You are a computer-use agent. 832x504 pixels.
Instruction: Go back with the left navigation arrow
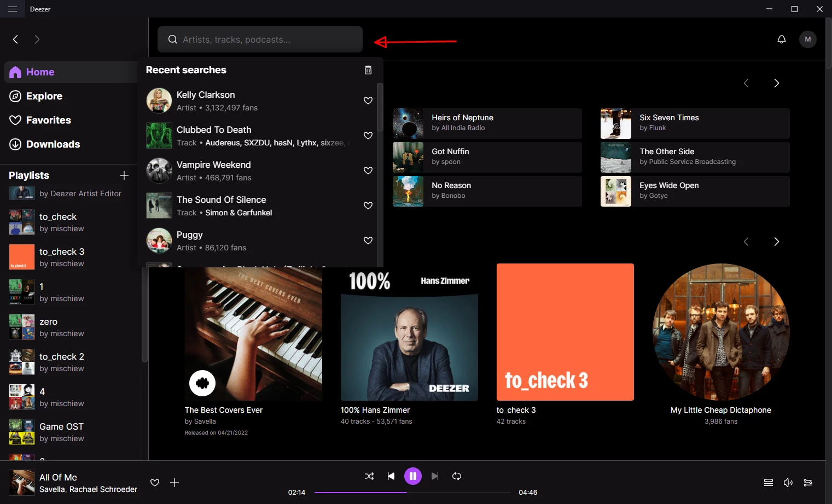pyautogui.click(x=15, y=39)
